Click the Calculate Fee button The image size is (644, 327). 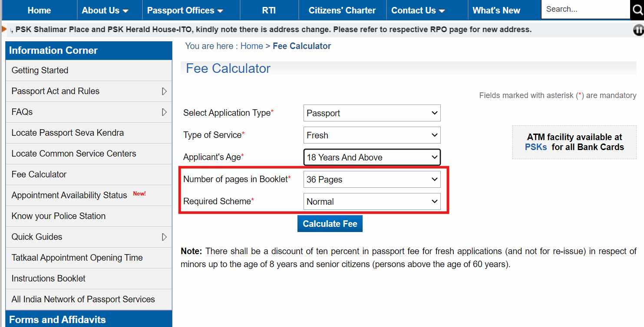point(330,224)
